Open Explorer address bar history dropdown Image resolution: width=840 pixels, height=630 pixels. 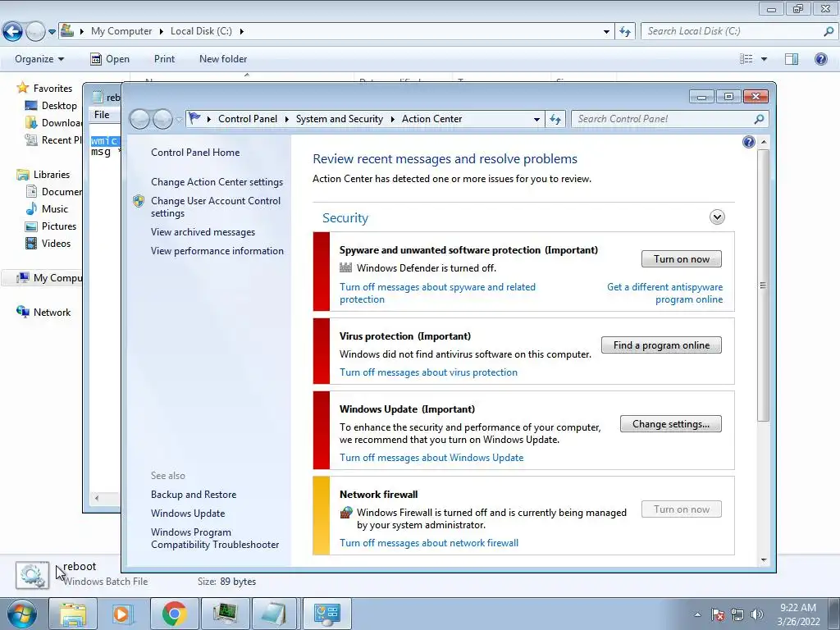point(606,32)
